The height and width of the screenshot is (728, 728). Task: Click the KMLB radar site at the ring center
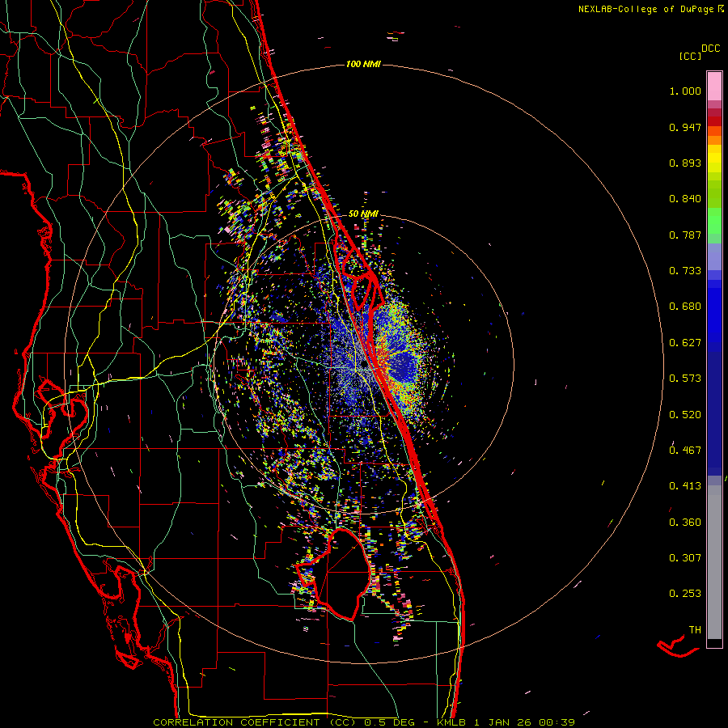click(363, 364)
